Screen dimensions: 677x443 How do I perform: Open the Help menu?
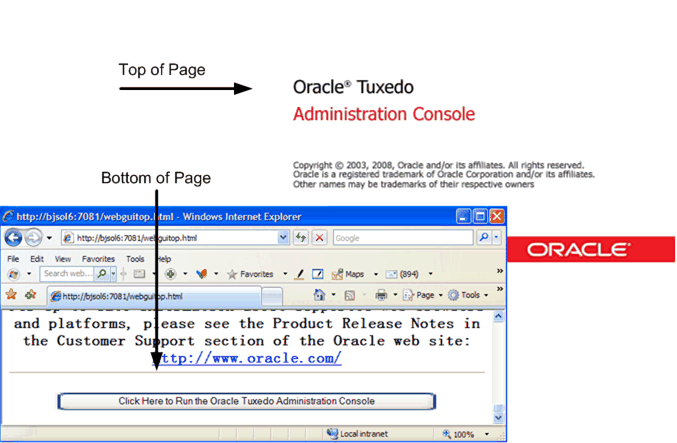tap(164, 259)
